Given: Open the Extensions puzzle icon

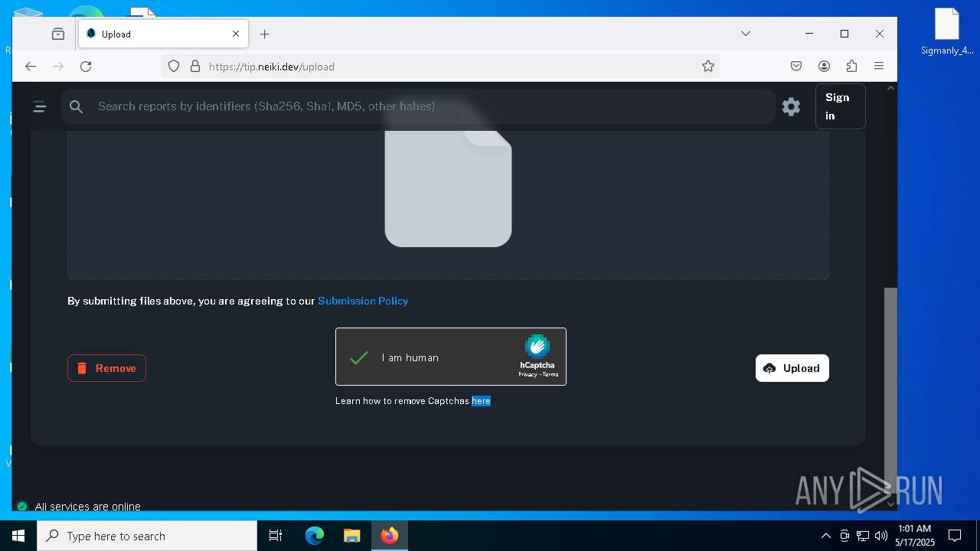Looking at the screenshot, I should point(851,67).
